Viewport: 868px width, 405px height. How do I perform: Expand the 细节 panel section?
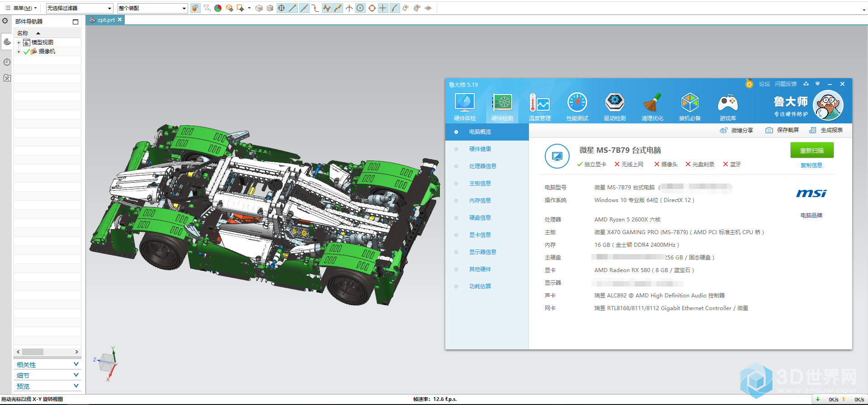click(x=47, y=375)
